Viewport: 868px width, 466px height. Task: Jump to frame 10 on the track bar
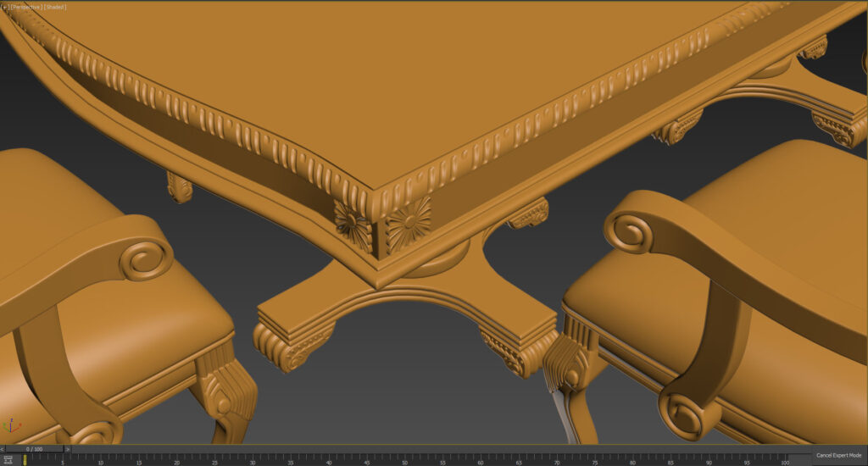coord(101,459)
